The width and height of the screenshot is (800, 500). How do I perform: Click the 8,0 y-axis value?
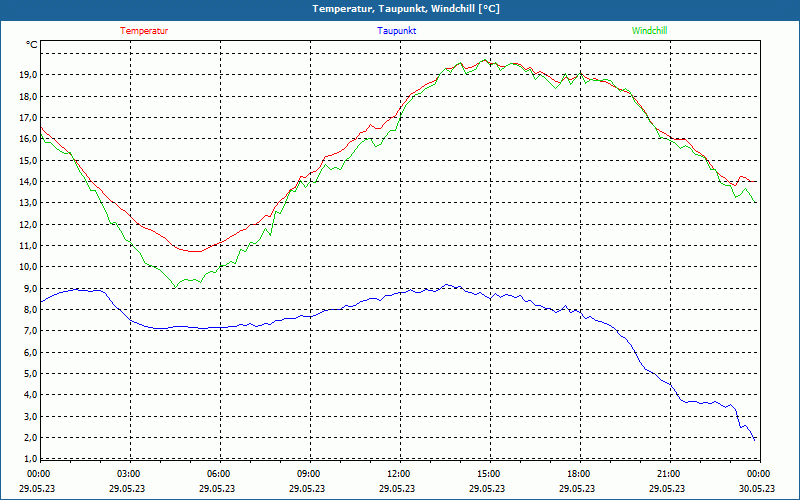coord(30,310)
